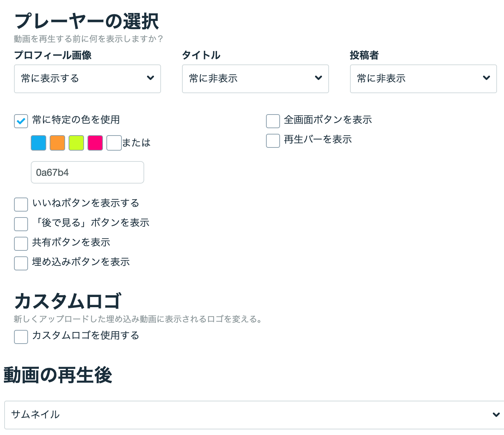504x435 pixels.
Task: Open the タイトル dropdown
Action: (x=255, y=79)
